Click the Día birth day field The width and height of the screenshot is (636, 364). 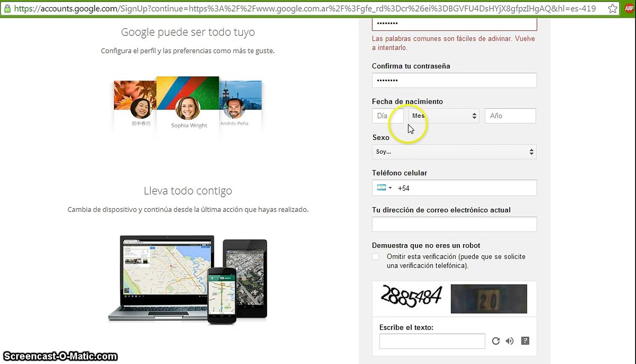[x=388, y=116]
